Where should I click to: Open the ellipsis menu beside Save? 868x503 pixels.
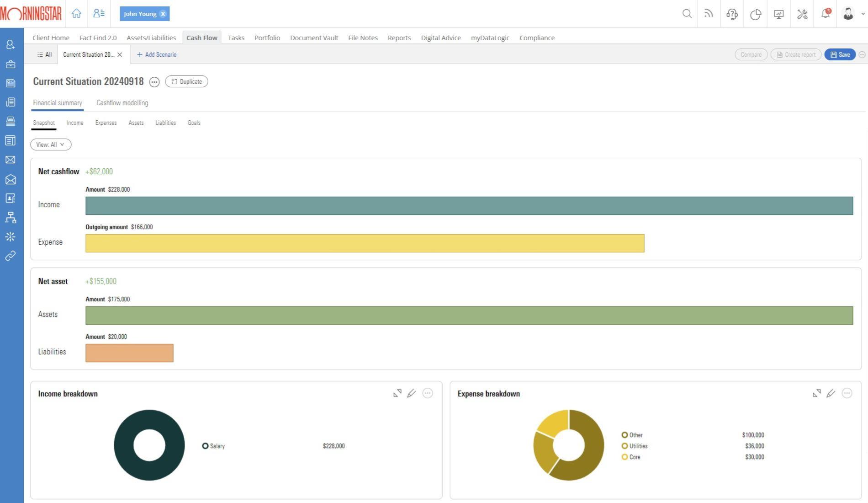point(862,54)
